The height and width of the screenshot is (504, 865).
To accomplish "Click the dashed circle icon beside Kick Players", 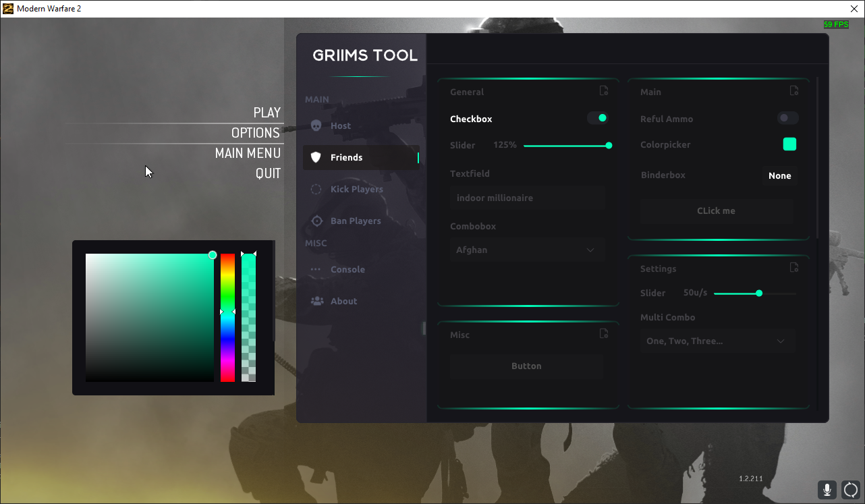I will tap(316, 189).
